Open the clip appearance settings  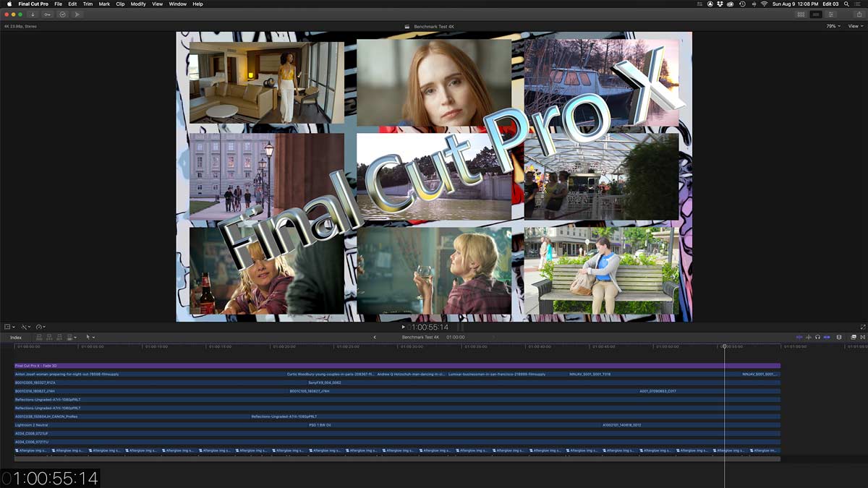click(x=839, y=337)
